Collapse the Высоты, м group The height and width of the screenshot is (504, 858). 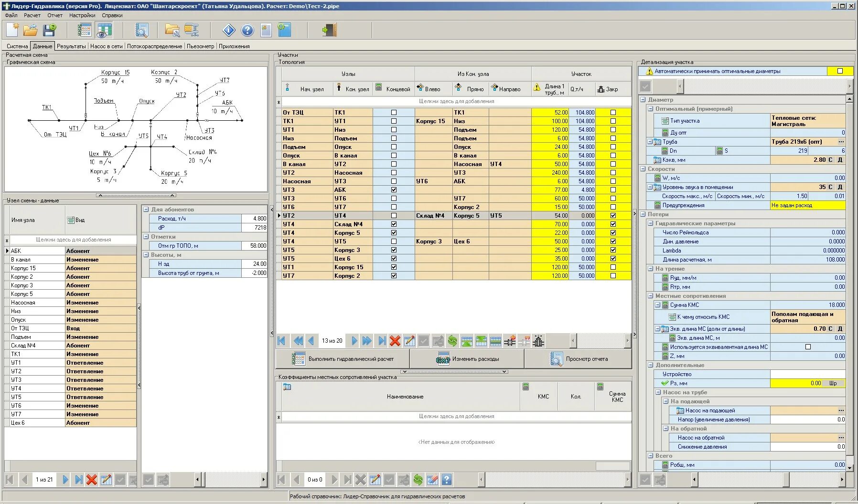click(146, 255)
